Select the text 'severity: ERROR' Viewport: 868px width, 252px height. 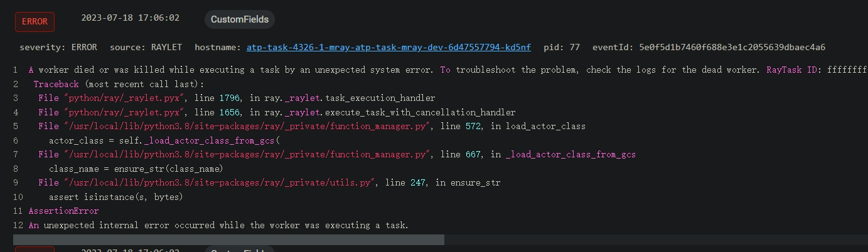point(58,47)
